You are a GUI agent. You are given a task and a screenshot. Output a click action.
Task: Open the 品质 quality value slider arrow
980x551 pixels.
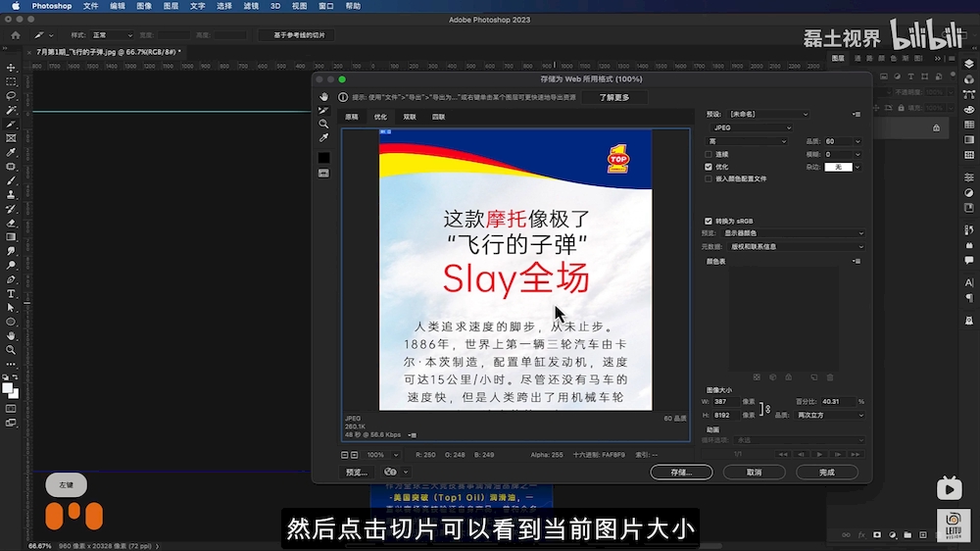[x=857, y=141]
